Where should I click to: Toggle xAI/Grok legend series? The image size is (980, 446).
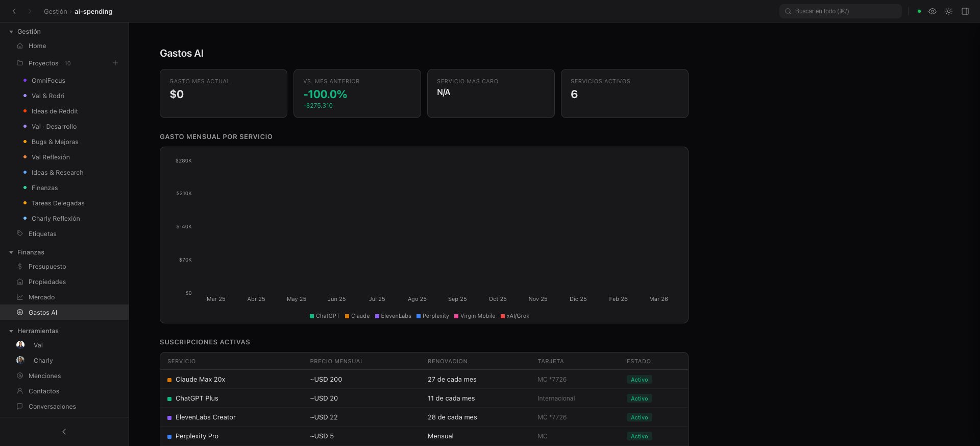click(515, 316)
